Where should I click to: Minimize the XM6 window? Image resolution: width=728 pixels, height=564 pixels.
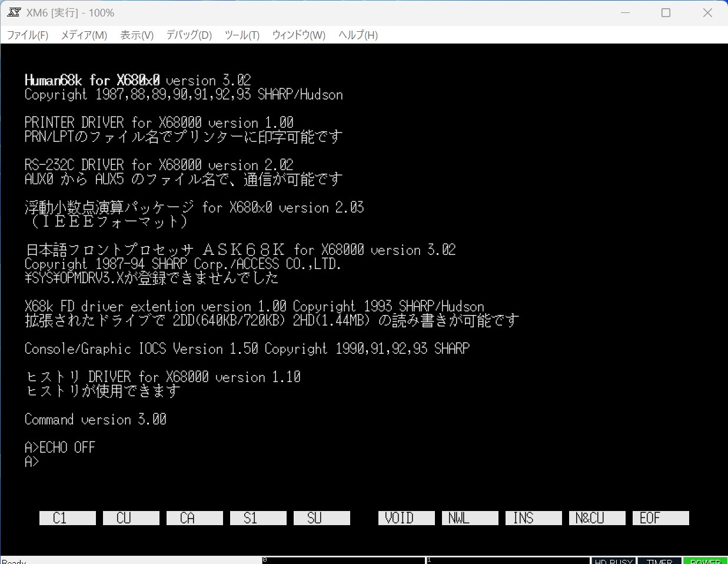point(625,12)
